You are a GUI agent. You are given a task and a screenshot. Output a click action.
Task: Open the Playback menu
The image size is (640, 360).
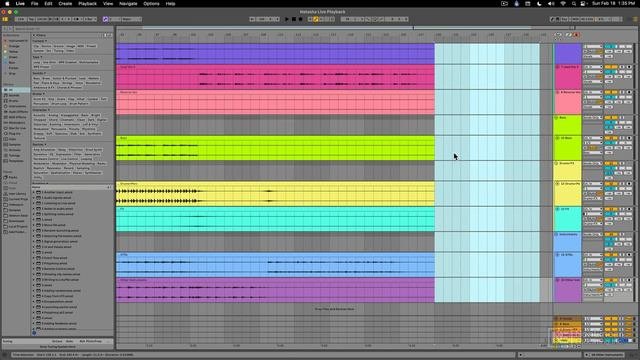(87, 4)
